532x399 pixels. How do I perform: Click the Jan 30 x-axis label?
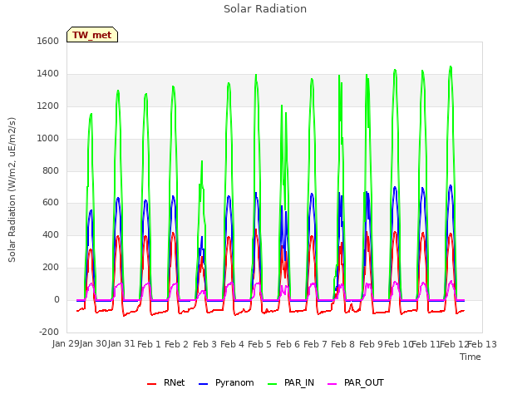[93, 344]
